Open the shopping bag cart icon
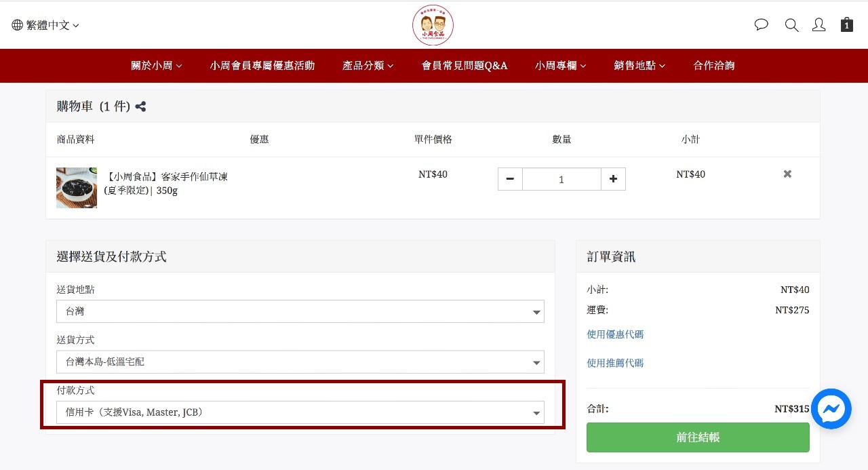The height and width of the screenshot is (470, 868). coord(847,25)
